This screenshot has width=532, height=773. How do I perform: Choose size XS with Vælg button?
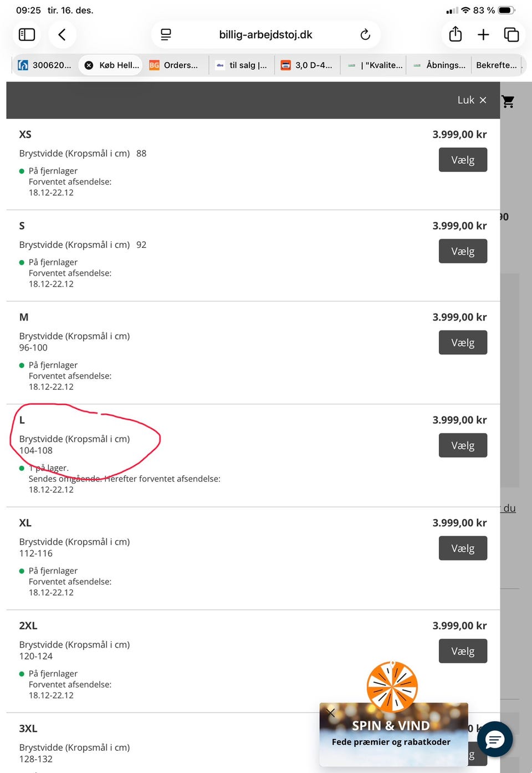[463, 160]
